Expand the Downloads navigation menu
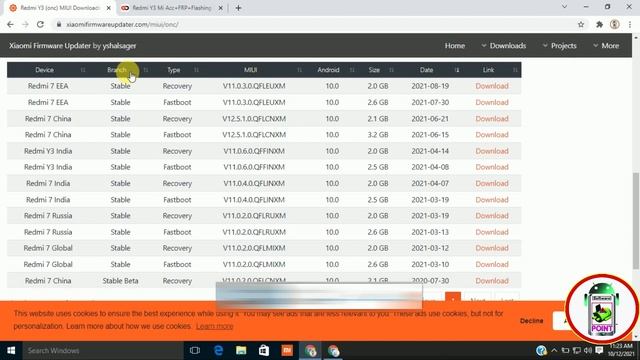This screenshot has height=360, width=640. pos(504,46)
